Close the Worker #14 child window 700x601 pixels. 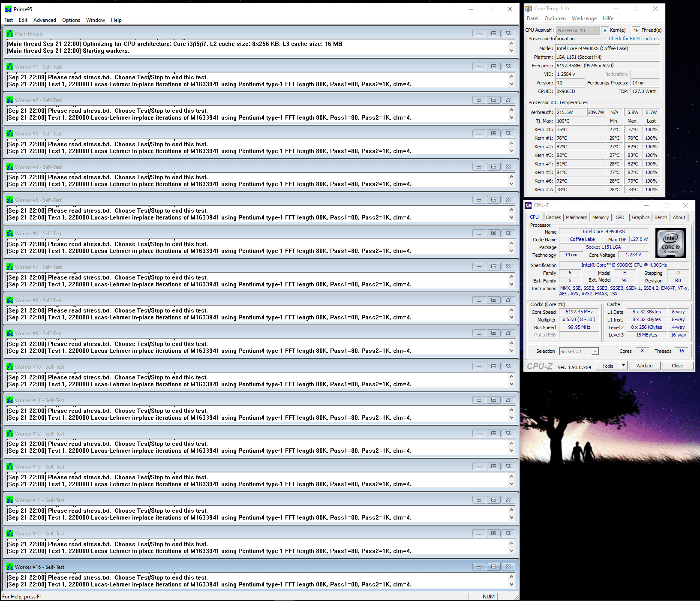coord(508,500)
